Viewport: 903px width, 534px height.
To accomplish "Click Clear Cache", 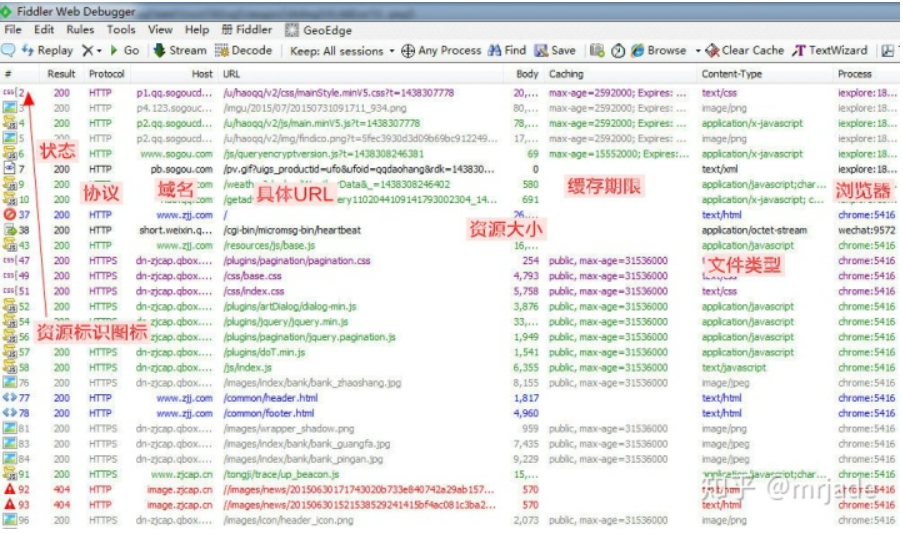I will 745,51.
